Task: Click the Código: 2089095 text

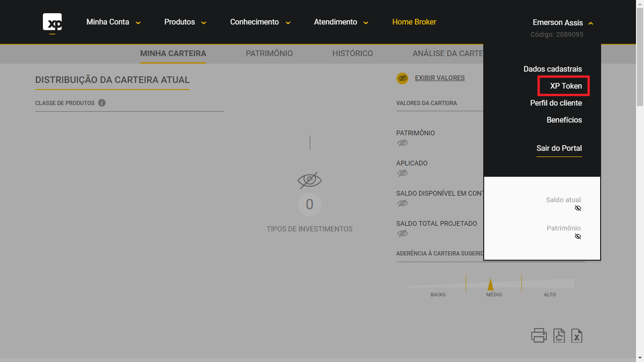Action: coord(557,35)
